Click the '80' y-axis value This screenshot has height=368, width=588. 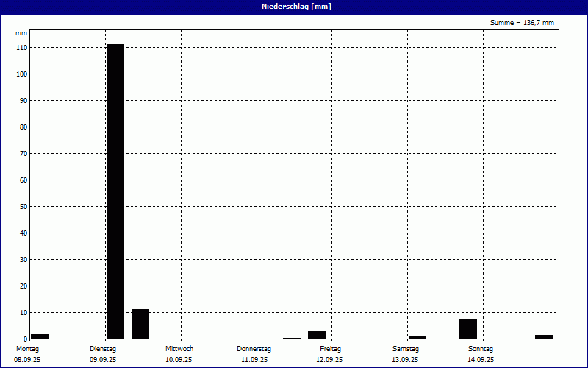(x=24, y=127)
